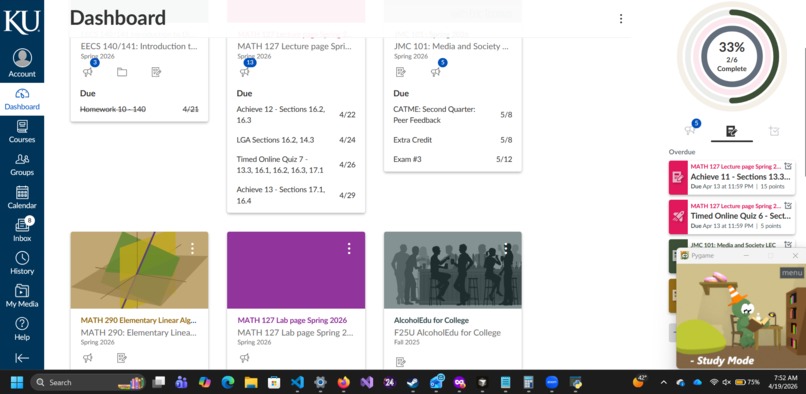Show hidden system tray icons
This screenshot has width=806, height=394.
tap(664, 382)
